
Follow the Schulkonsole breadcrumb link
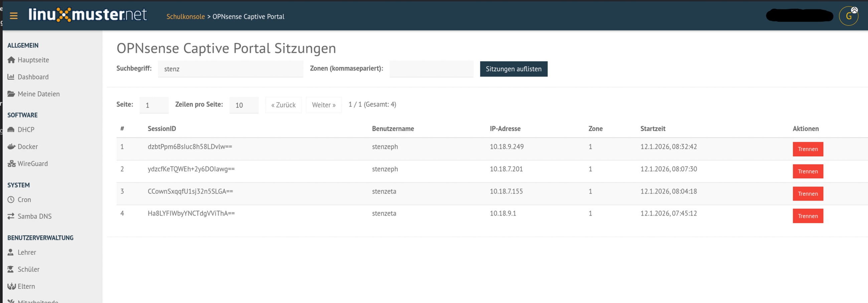185,16
